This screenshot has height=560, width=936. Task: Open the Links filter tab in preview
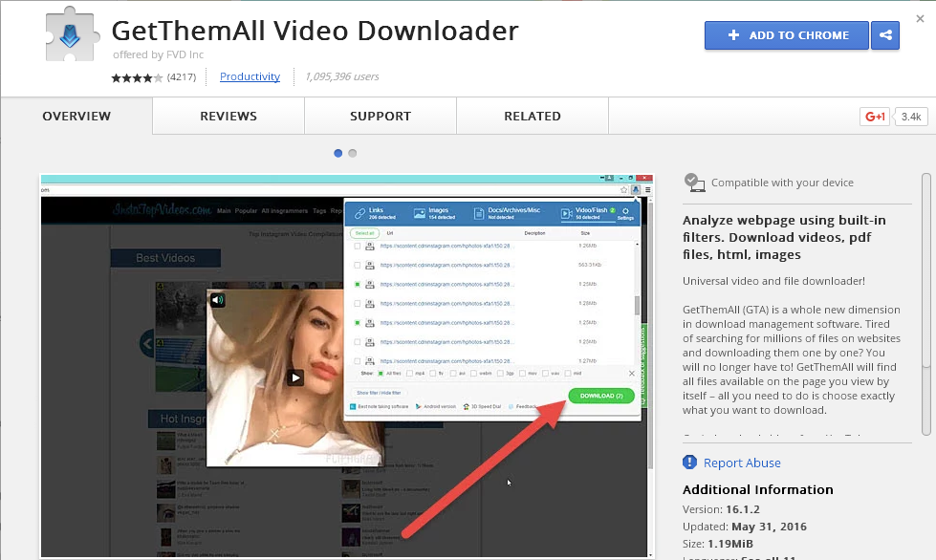coord(375,213)
